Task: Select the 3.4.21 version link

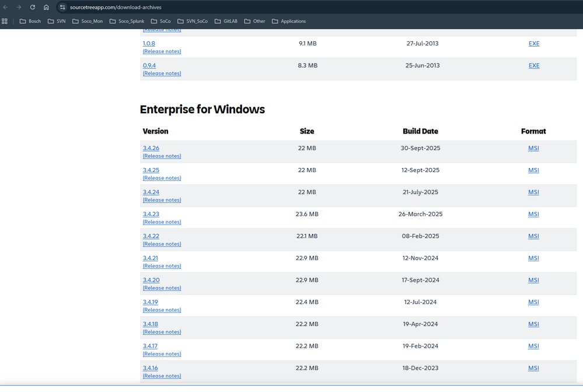Action: coord(151,258)
